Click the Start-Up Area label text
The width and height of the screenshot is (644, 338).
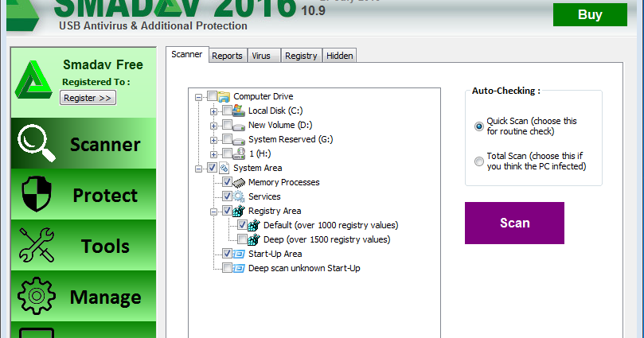coord(275,254)
